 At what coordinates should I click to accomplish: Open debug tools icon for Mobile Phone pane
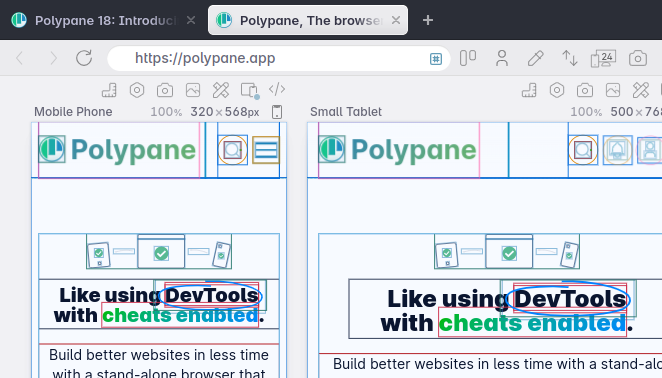(x=221, y=90)
